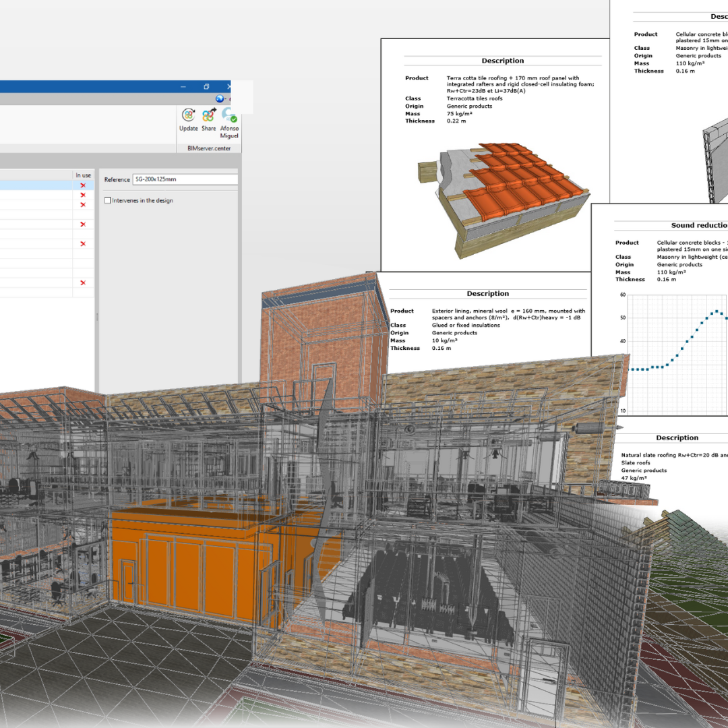Click the Reference input field
Screen dimensions: 728x728
pyautogui.click(x=185, y=179)
